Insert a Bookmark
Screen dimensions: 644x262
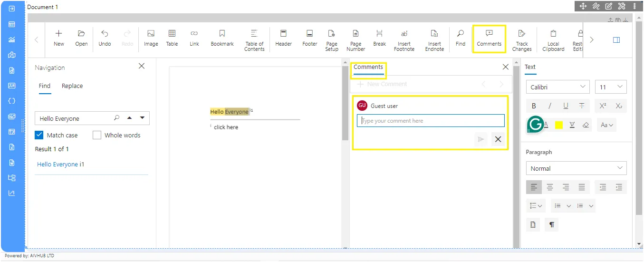coord(222,39)
